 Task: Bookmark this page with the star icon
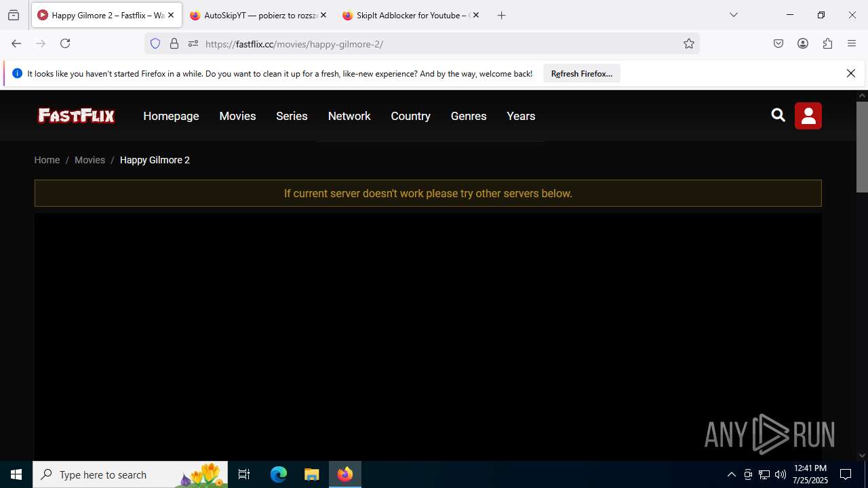[x=689, y=43]
